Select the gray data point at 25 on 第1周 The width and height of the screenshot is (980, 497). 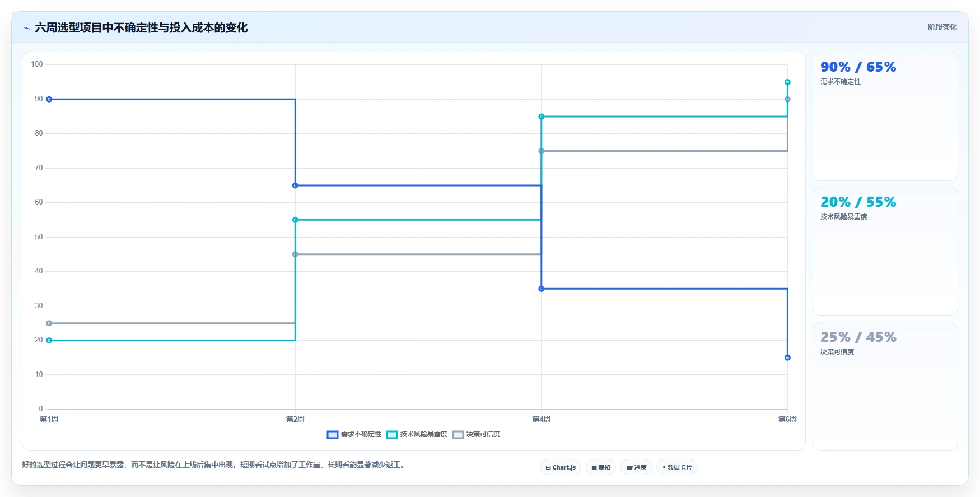(49, 323)
